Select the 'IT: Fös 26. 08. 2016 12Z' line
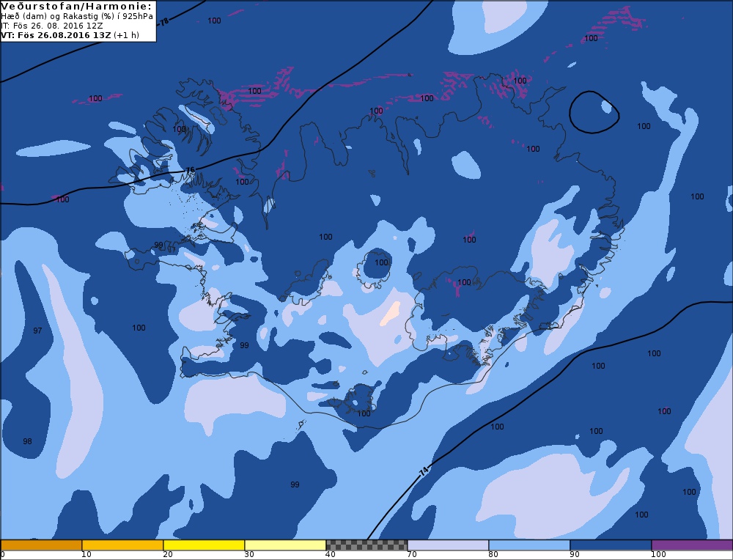 tap(52, 26)
